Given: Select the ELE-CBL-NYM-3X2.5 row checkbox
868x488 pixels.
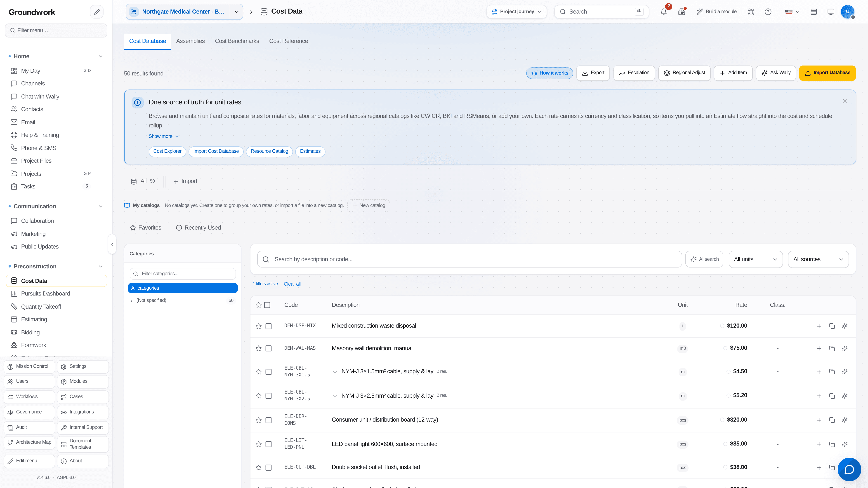Looking at the screenshot, I should [269, 396].
